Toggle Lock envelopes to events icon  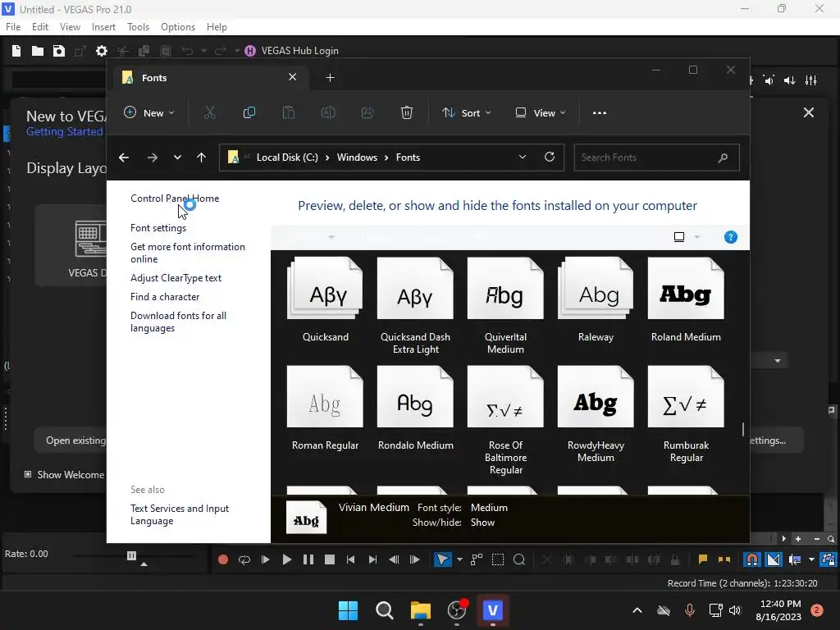click(829, 559)
